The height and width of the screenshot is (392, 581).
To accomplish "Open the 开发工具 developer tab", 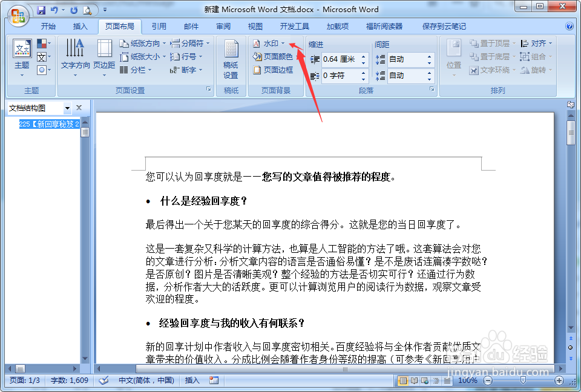I will (295, 26).
